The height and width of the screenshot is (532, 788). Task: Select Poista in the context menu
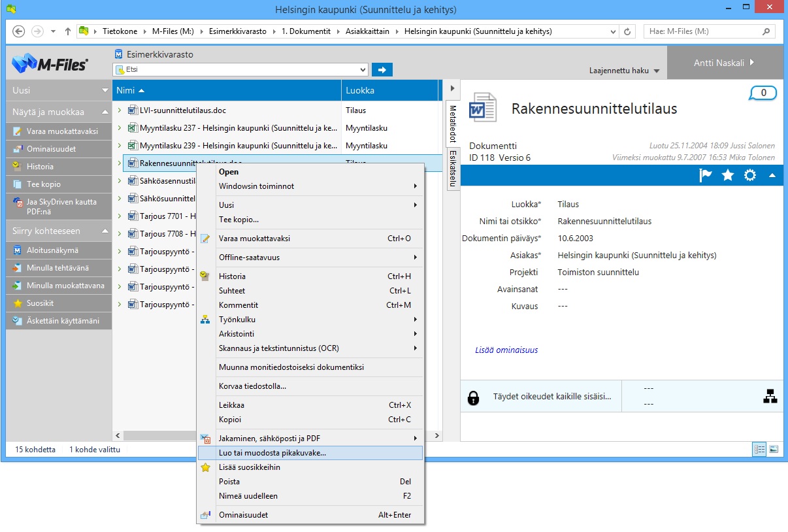coord(311,482)
